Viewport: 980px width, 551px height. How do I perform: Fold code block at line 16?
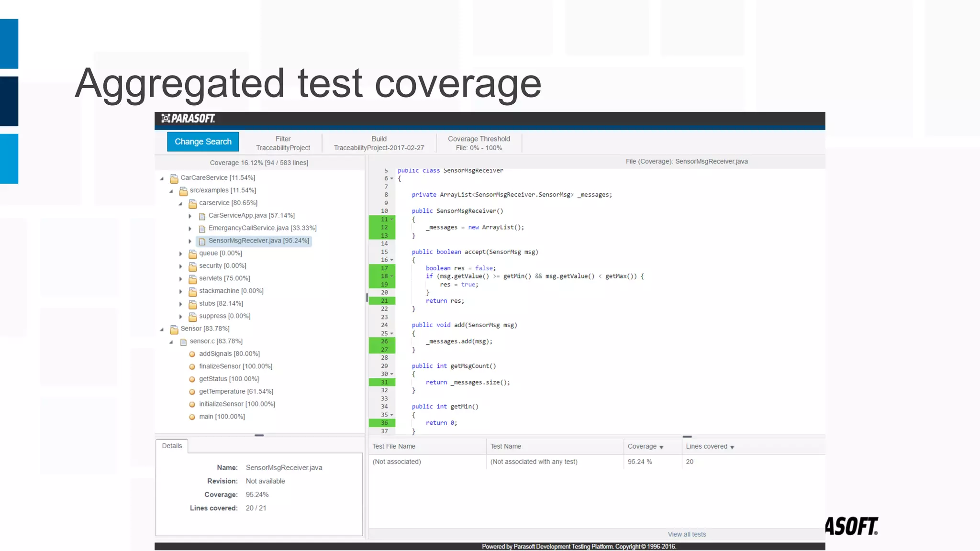(392, 260)
